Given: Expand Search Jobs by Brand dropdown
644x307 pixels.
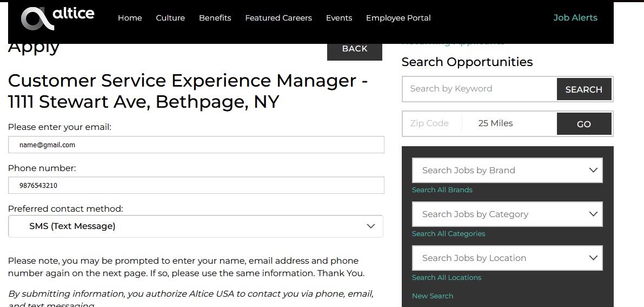Looking at the screenshot, I should (507, 171).
